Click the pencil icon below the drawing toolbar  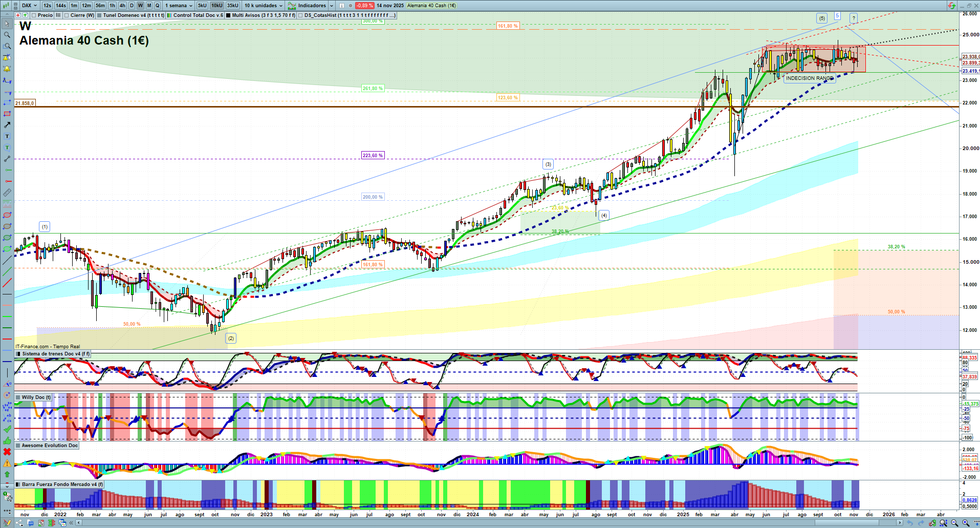coord(7,523)
